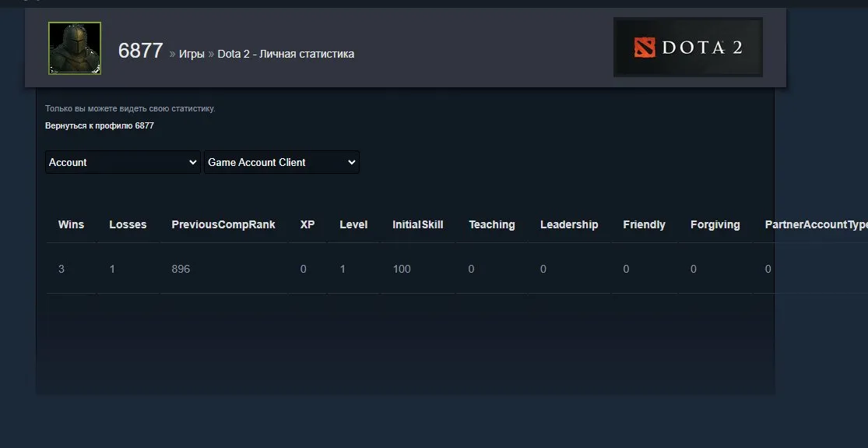Click the InitialSkill value 100
Viewport: 868px width, 448px height.
tap(402, 269)
